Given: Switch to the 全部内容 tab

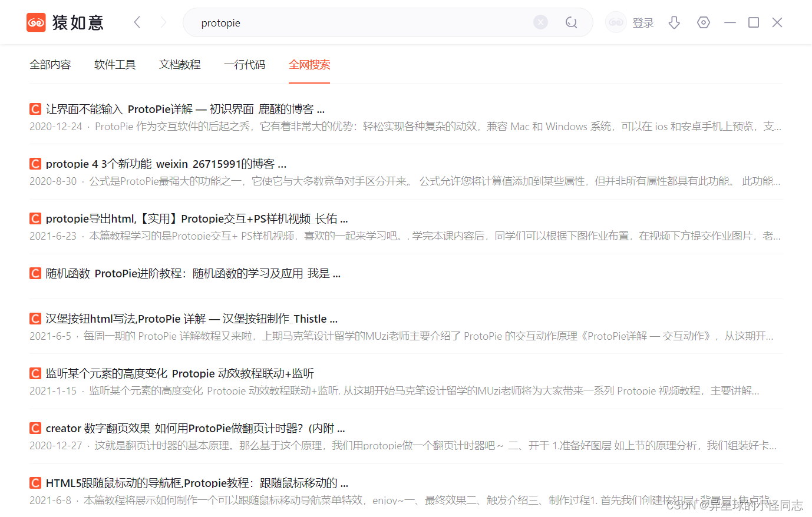Looking at the screenshot, I should pos(50,65).
